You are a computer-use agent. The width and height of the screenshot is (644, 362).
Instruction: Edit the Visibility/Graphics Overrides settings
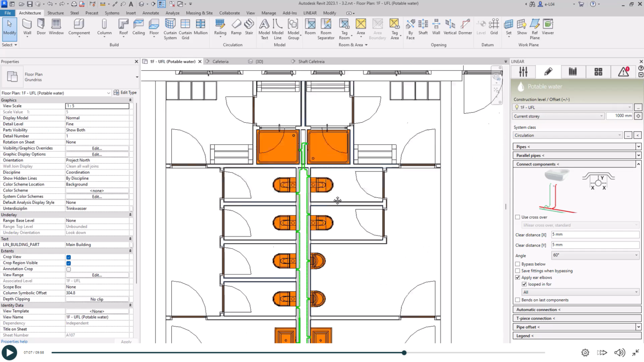[x=97, y=148]
